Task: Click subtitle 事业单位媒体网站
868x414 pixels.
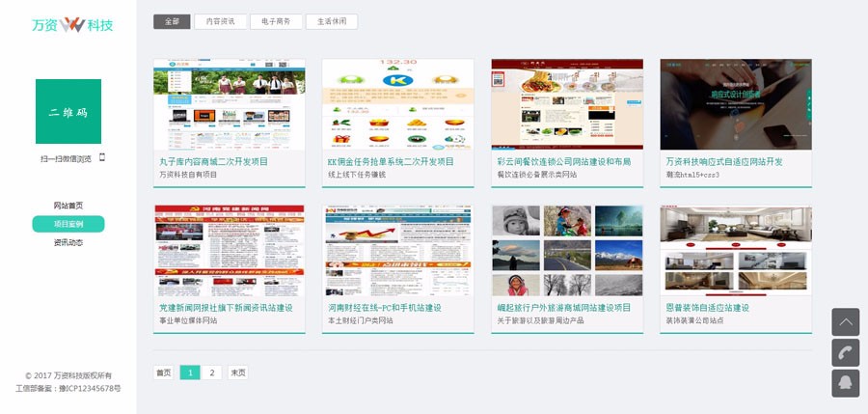Action: [188, 320]
